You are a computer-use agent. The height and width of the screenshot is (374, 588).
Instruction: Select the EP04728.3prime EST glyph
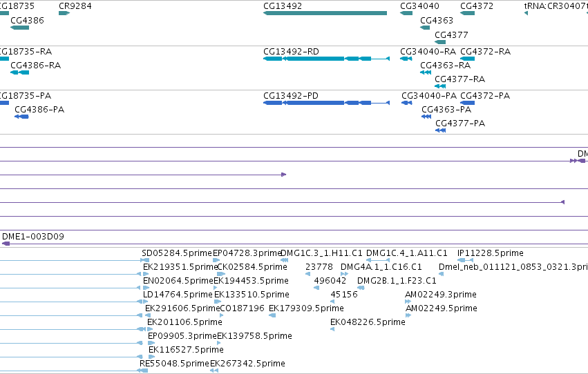pos(216,260)
